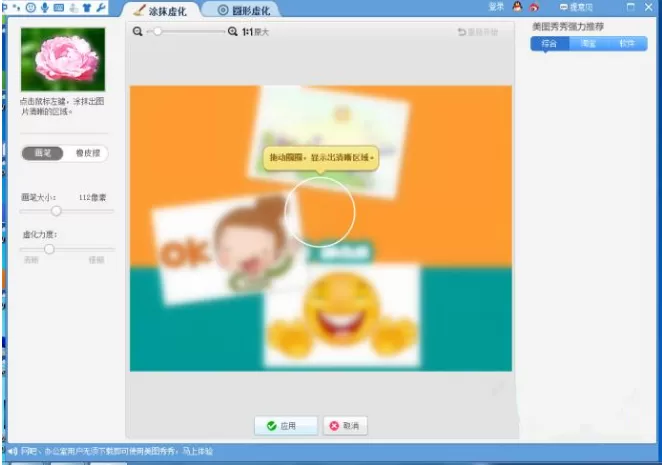Click the 重新开始 restart button
The height and width of the screenshot is (465, 662).
pos(478,32)
